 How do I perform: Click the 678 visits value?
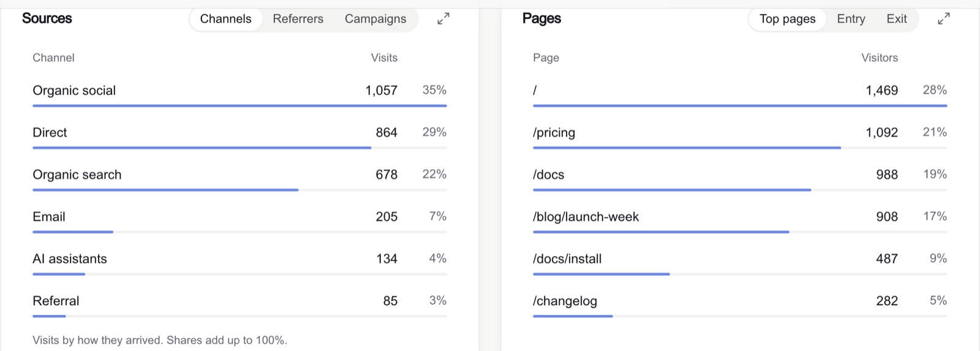[x=386, y=175]
